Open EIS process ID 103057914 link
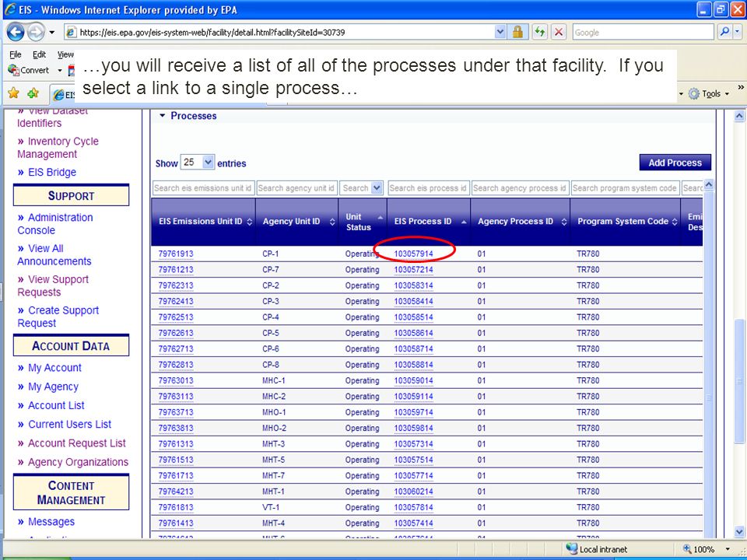This screenshot has width=747, height=560. 413,254
